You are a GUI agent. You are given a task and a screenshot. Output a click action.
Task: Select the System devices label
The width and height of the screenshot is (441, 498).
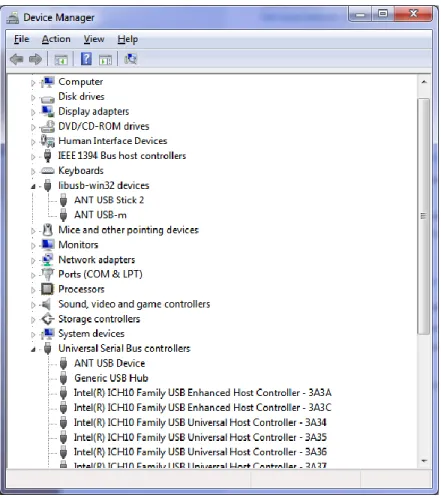click(91, 334)
